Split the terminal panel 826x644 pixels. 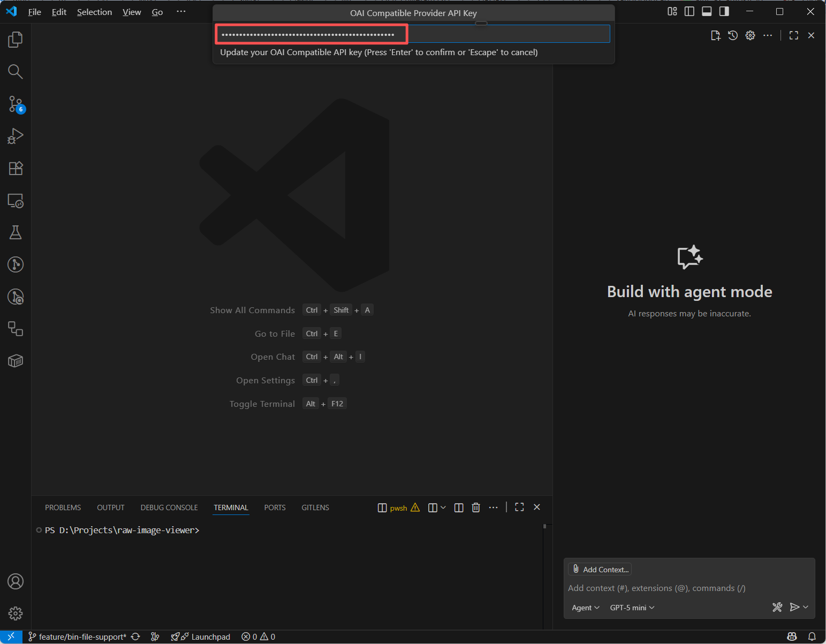tap(459, 507)
